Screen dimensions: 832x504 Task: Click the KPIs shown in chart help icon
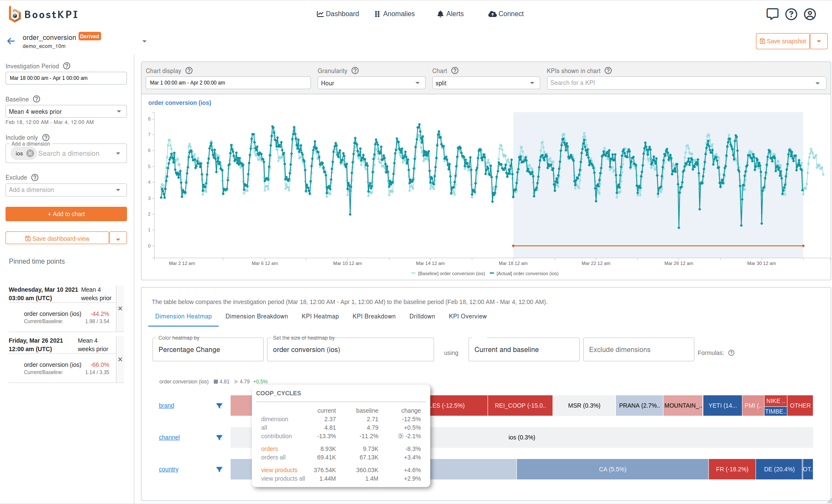pyautogui.click(x=608, y=70)
